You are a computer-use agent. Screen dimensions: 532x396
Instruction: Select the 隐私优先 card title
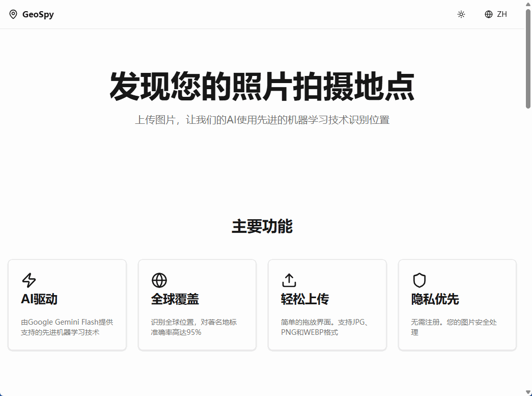[435, 299]
